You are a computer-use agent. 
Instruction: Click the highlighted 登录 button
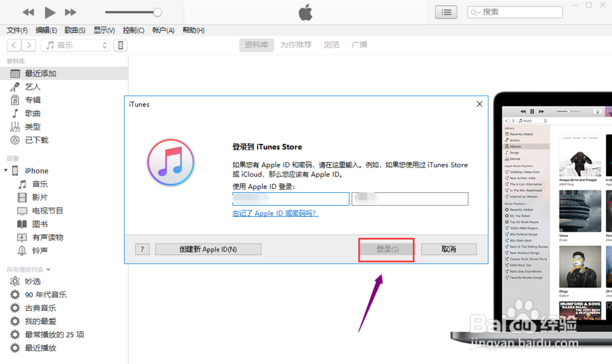pos(386,249)
